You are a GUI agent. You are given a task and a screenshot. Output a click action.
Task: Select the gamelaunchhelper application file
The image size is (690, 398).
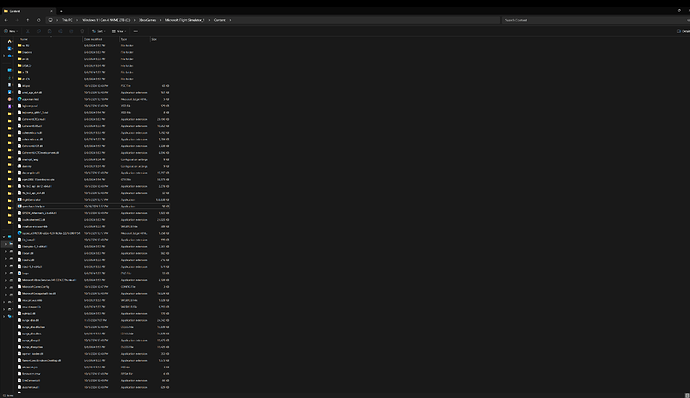[x=94, y=206]
